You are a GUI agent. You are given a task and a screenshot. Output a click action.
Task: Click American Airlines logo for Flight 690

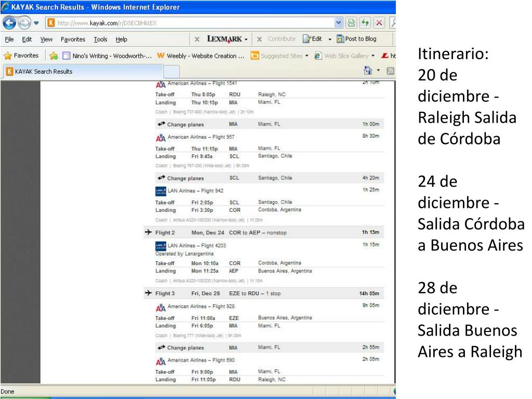pos(161,362)
